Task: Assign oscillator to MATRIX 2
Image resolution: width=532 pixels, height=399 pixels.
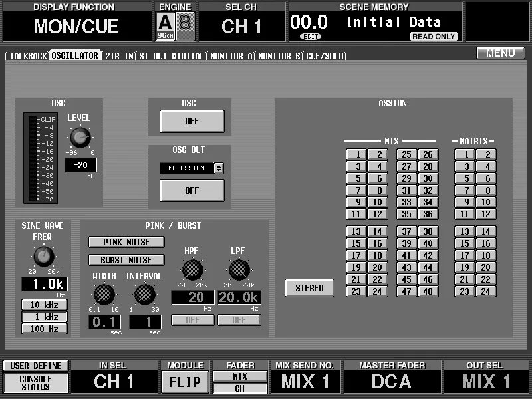Action: [x=486, y=154]
